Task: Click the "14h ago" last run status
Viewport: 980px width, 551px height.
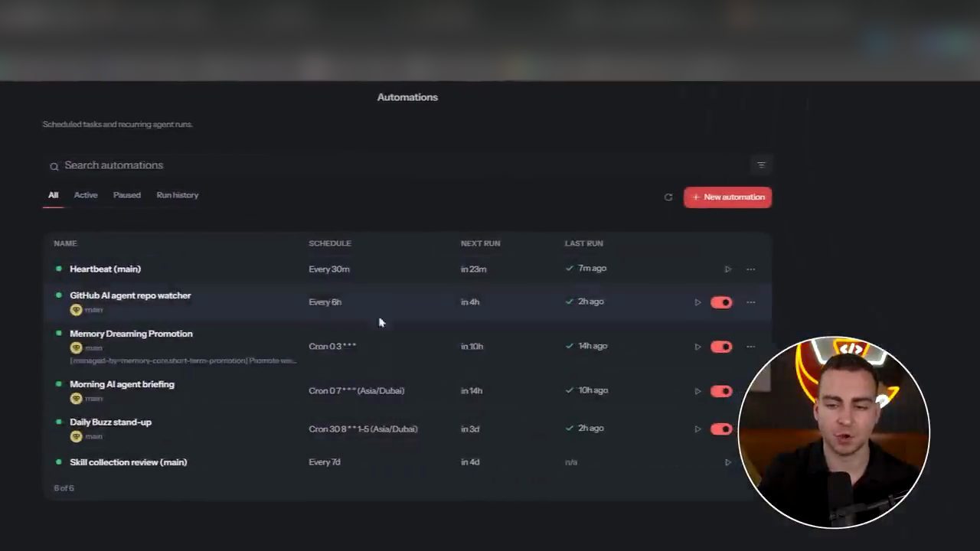Action: tap(586, 346)
